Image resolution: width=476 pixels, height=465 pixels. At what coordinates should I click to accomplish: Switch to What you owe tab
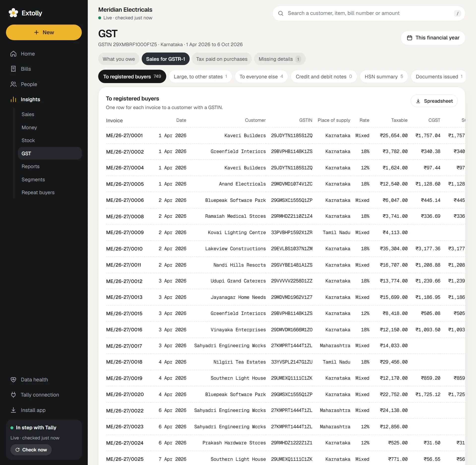pyautogui.click(x=119, y=59)
